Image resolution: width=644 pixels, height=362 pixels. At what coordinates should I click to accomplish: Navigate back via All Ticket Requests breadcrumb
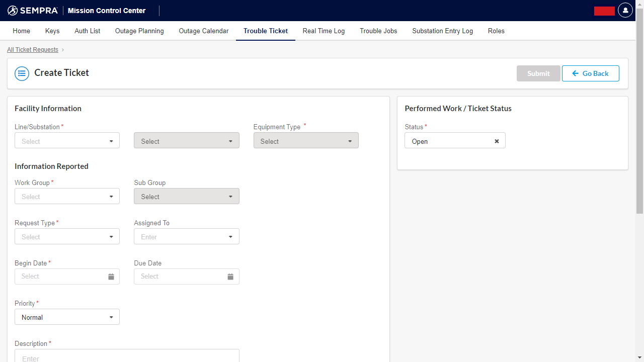32,49
